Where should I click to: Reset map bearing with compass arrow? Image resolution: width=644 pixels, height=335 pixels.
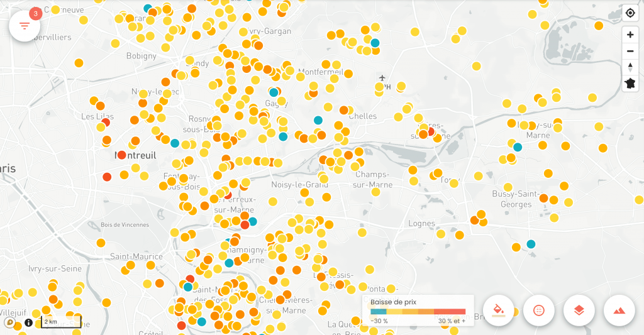(x=630, y=67)
